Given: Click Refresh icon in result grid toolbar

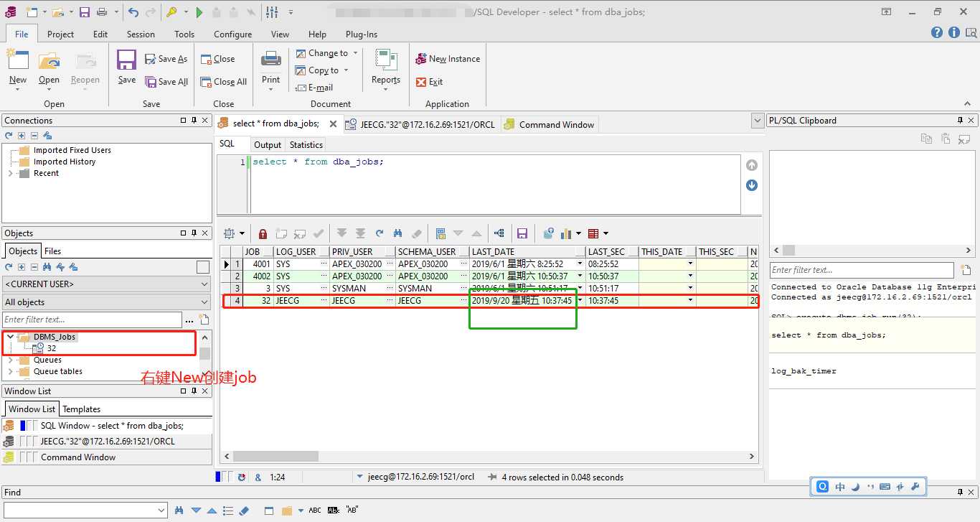Looking at the screenshot, I should click(379, 233).
